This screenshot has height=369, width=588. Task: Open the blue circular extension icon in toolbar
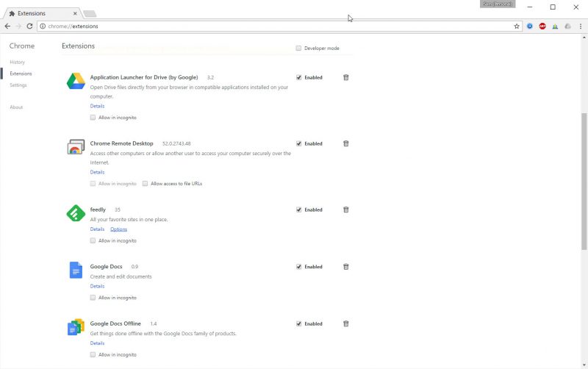(530, 26)
